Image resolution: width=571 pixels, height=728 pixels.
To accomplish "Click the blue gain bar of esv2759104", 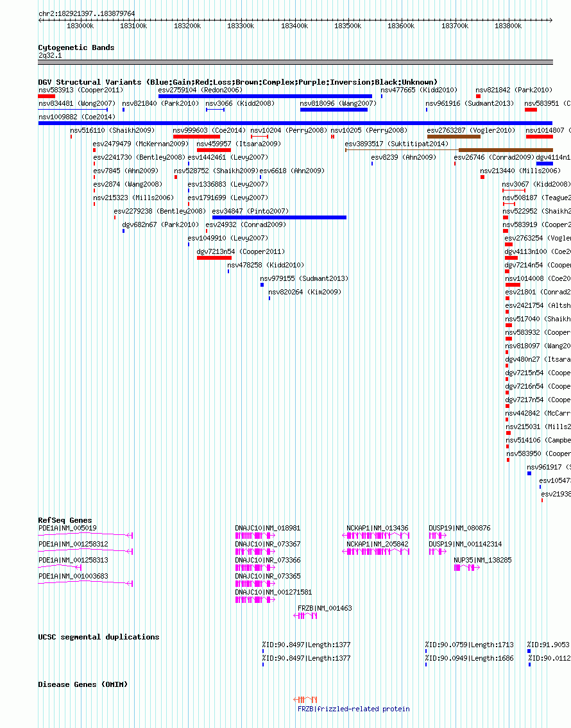I will pyautogui.click(x=265, y=97).
